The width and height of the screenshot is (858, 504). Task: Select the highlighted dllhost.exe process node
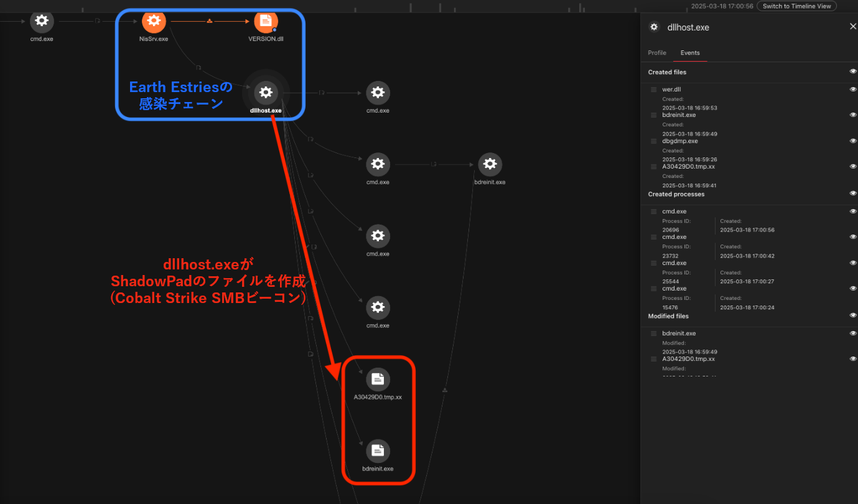tap(266, 93)
